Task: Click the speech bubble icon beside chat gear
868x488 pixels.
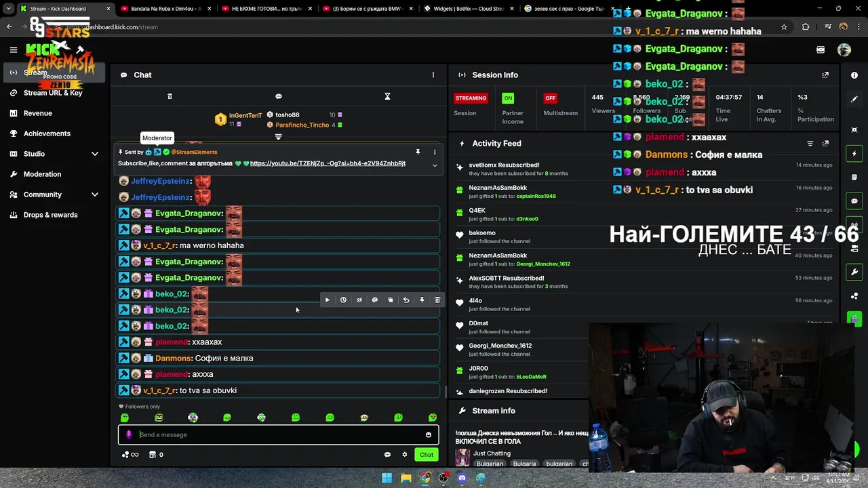Action: coord(387,455)
